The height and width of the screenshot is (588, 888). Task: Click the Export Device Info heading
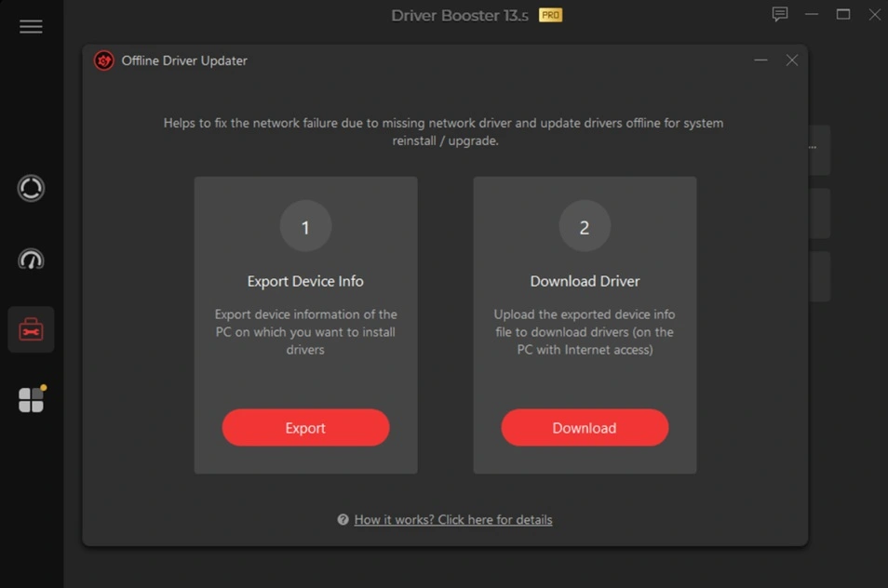305,281
